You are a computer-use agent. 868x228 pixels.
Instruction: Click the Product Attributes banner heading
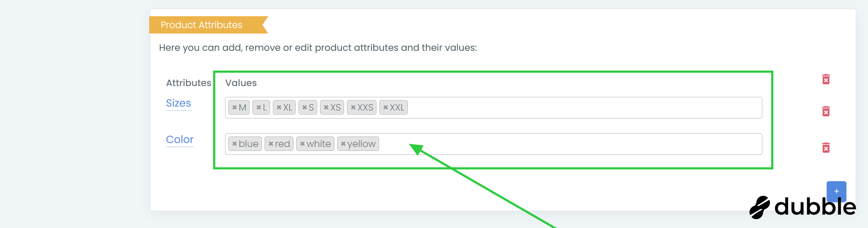click(x=201, y=25)
